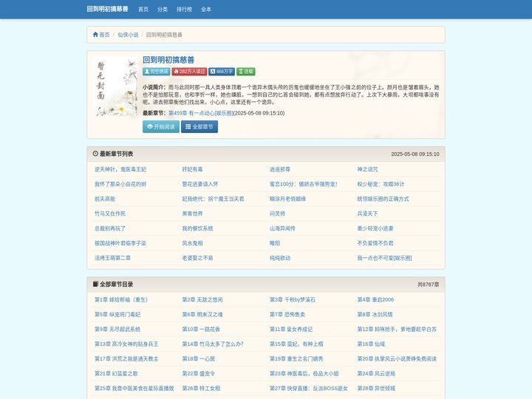The image size is (532, 399).
Task: Open 活烤王蒴第二章 link
Action: point(112,258)
